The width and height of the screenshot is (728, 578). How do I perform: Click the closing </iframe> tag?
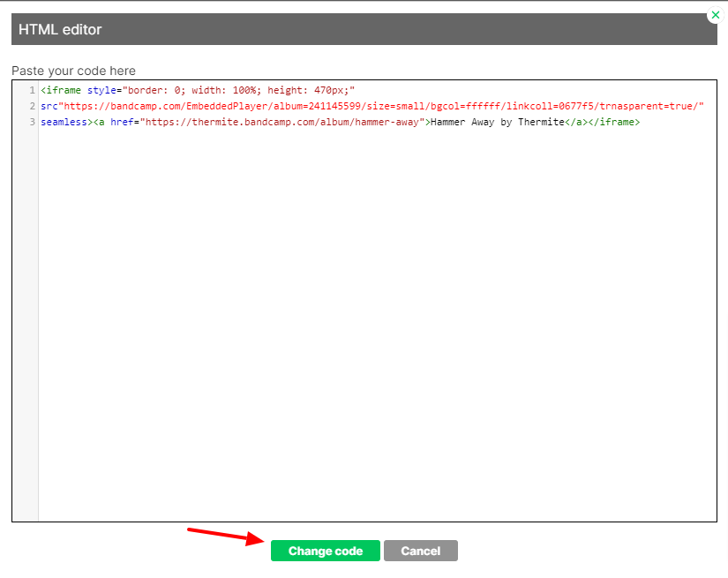[613, 122]
